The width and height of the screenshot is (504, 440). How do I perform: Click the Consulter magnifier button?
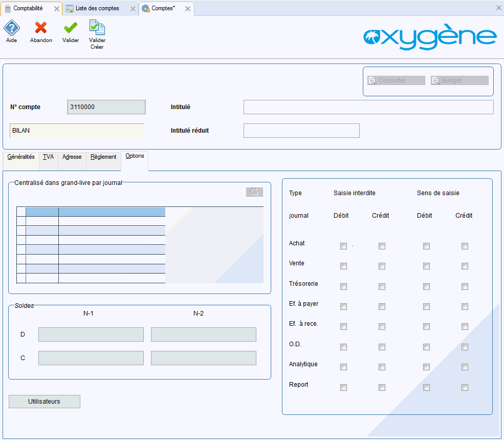point(396,80)
